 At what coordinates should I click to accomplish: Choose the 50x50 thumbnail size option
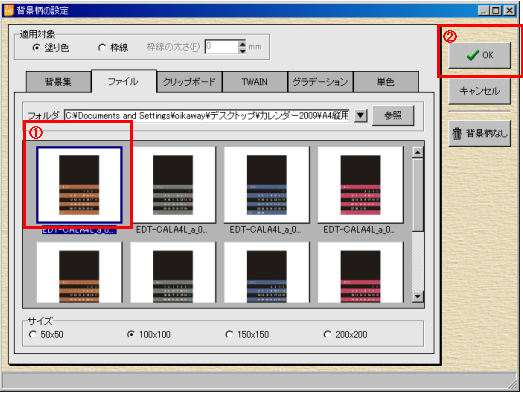click(x=33, y=334)
